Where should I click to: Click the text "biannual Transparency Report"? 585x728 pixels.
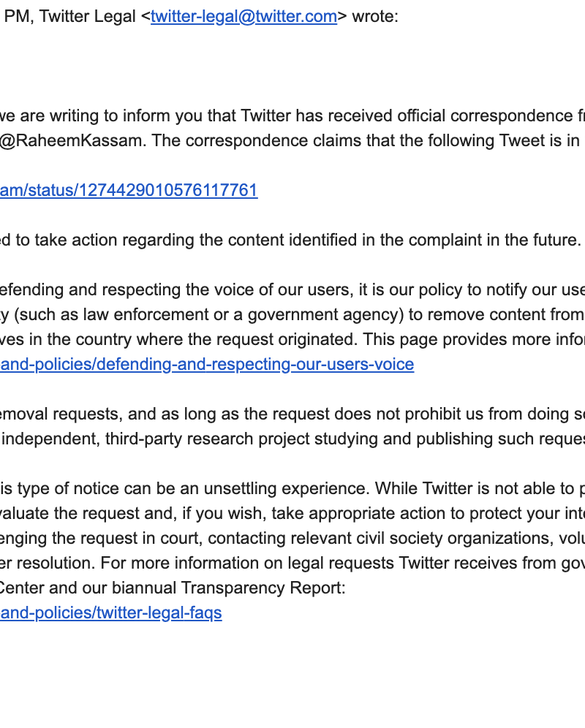point(214,588)
